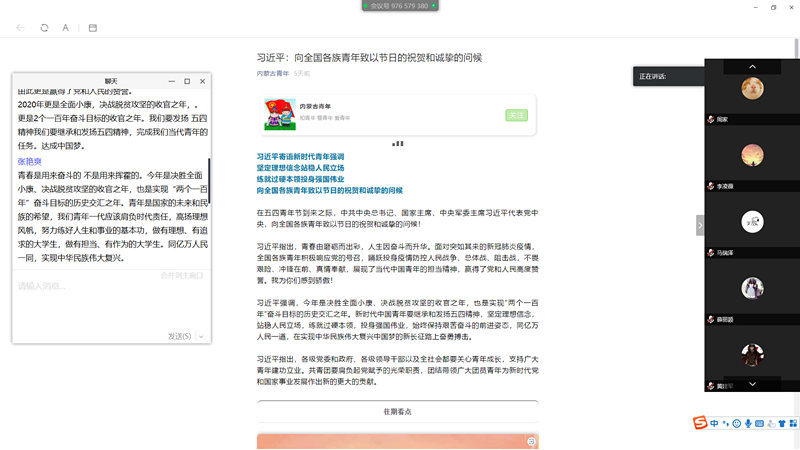Click the 内蒙古青年 account avatar image
Image resolution: width=800 pixels, height=450 pixels.
280,114
